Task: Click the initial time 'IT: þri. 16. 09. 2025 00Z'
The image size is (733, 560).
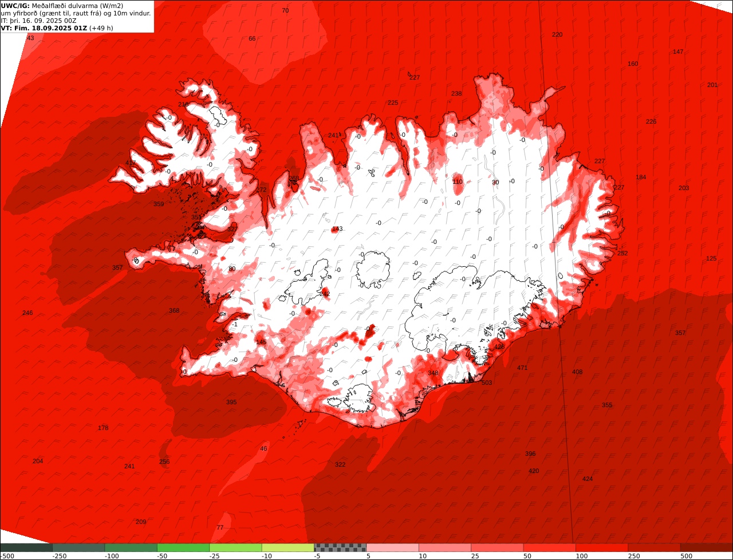Action: point(39,21)
